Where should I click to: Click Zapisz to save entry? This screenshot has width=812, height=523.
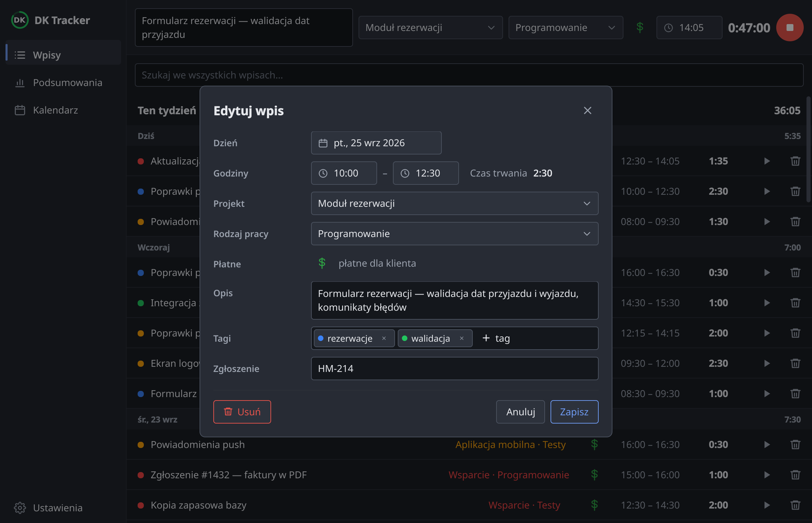click(x=574, y=412)
